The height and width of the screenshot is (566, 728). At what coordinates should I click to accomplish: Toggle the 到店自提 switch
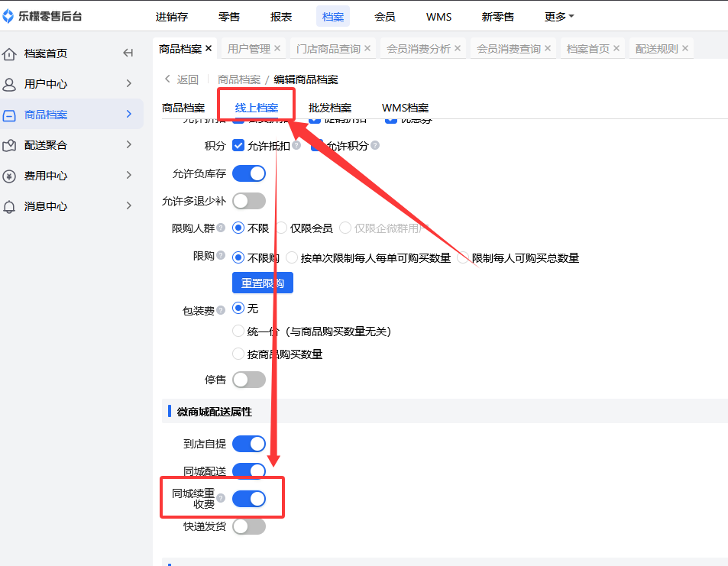click(249, 444)
